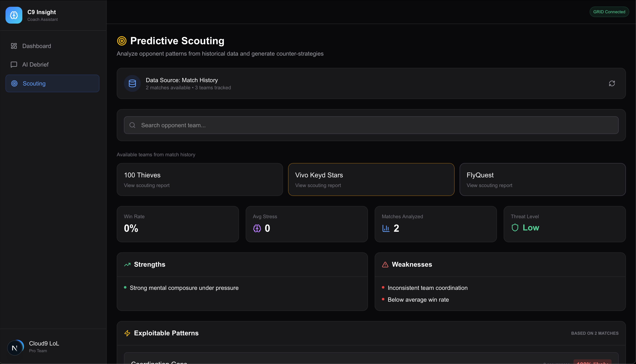The width and height of the screenshot is (636, 364).
Task: Click the GRID Connected status badge
Action: point(609,12)
